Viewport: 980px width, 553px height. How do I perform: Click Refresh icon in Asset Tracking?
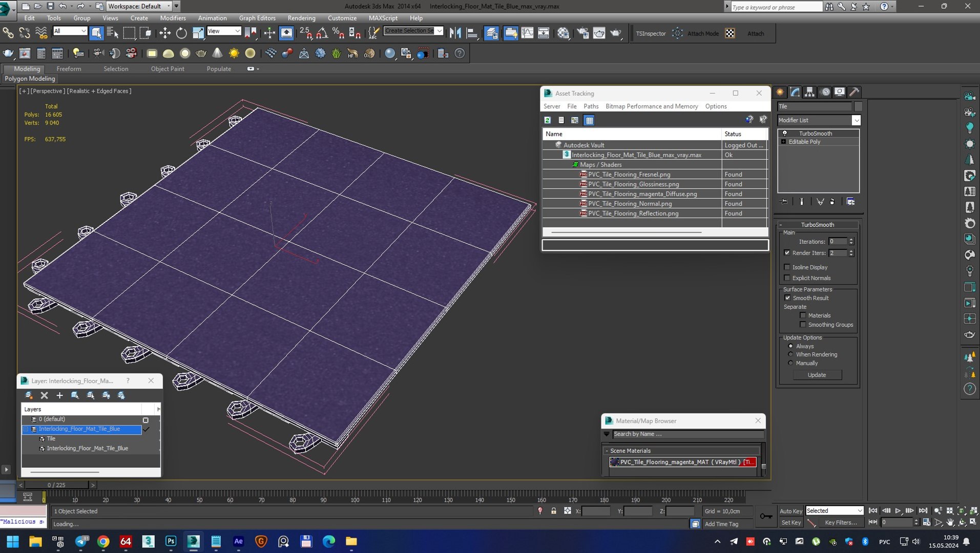[x=548, y=120]
